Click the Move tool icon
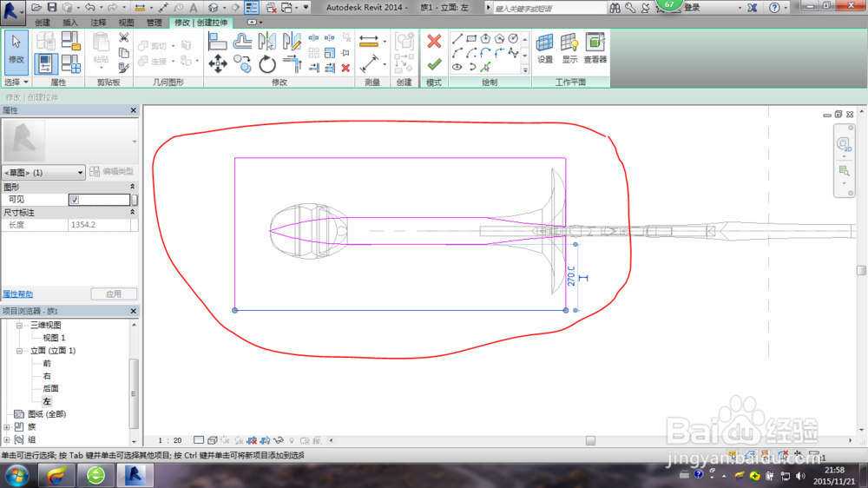 218,64
